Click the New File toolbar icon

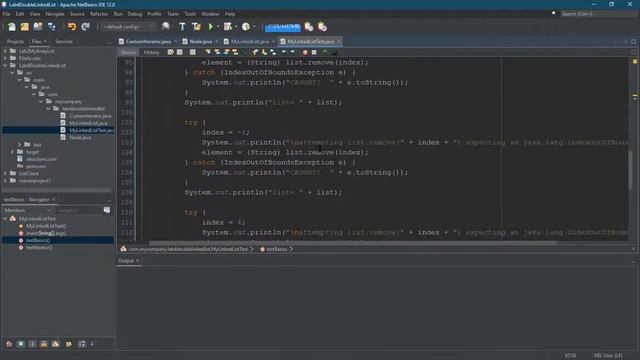click(11, 27)
